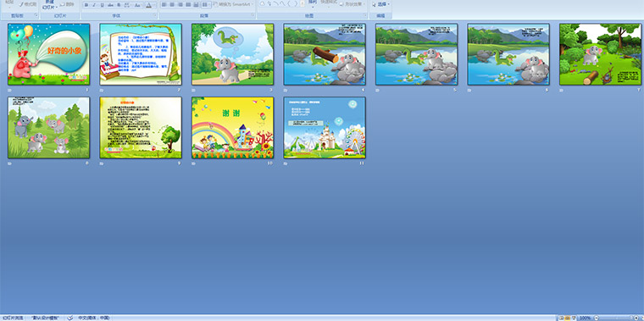The height and width of the screenshot is (321, 644).
Task: Start Slide Show view from status bar
Action: (x=574, y=318)
